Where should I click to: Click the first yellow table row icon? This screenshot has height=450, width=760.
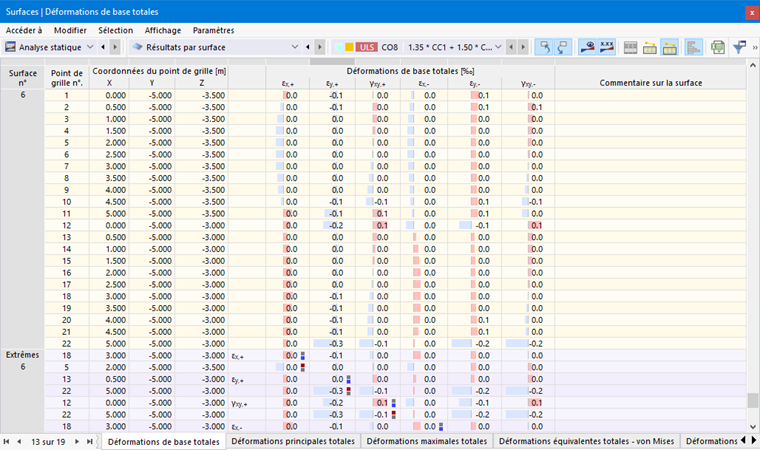[649, 48]
